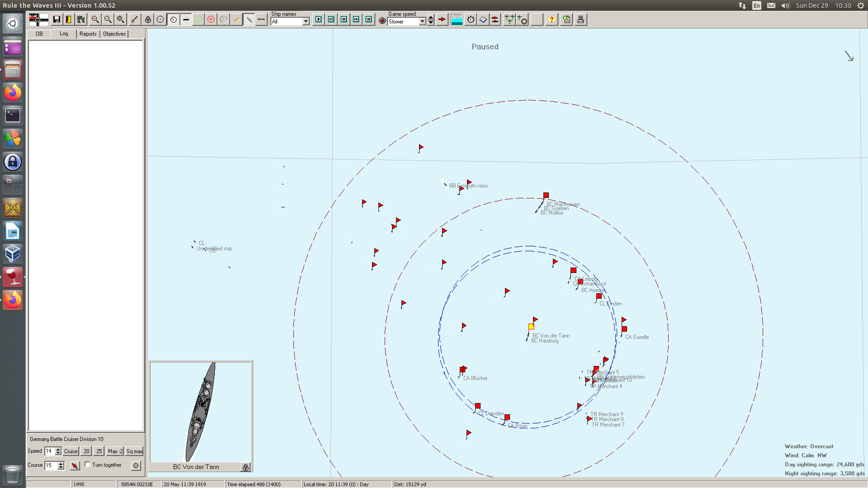Viewport: 868px width, 488px height.
Task: Click the Max -2 speed button
Action: 115,451
